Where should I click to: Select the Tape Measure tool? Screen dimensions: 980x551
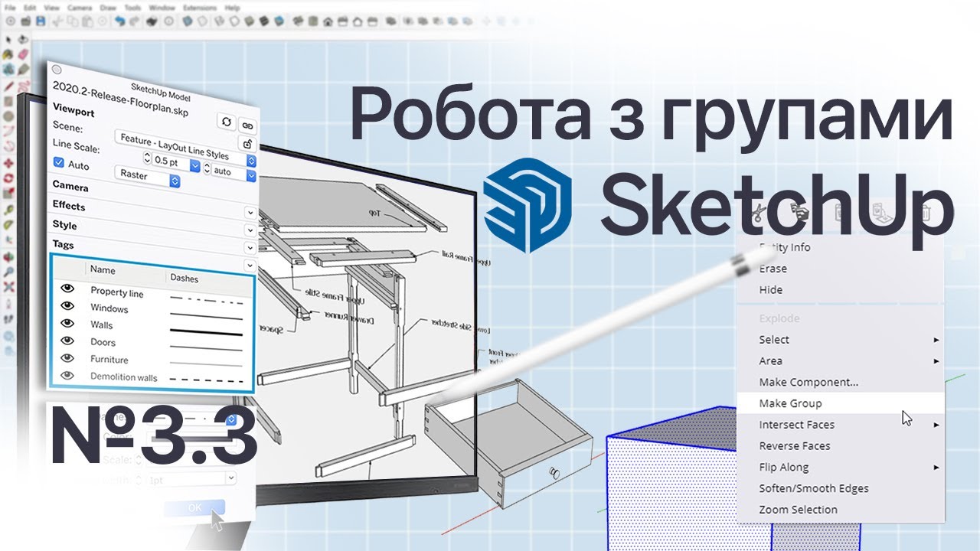[x=8, y=210]
